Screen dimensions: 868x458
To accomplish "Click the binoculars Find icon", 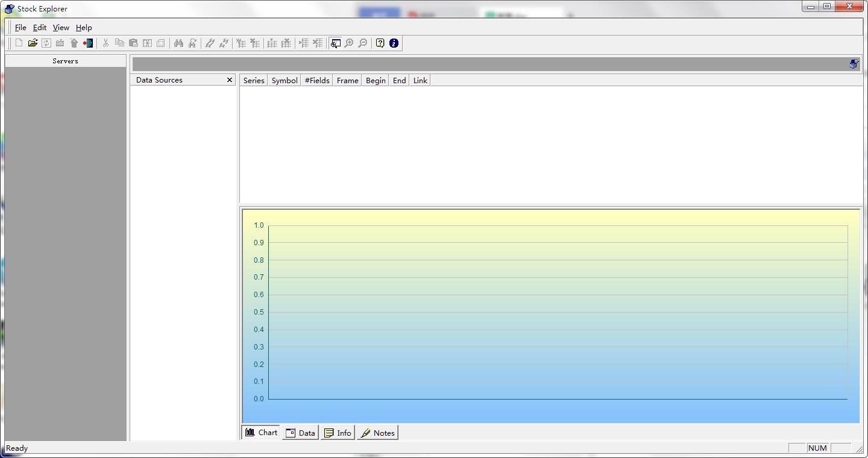I will (178, 43).
